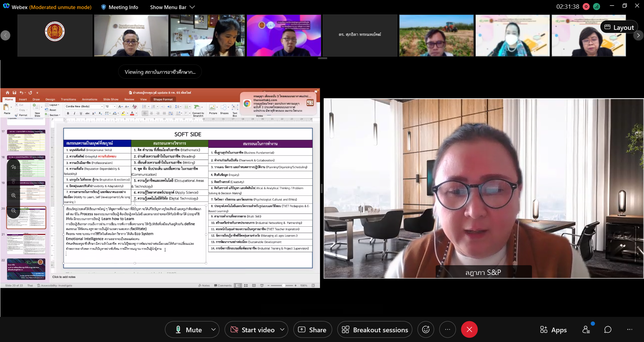This screenshot has height=342, width=644.
Task: Open the Design ribbon tab
Action: coord(50,99)
